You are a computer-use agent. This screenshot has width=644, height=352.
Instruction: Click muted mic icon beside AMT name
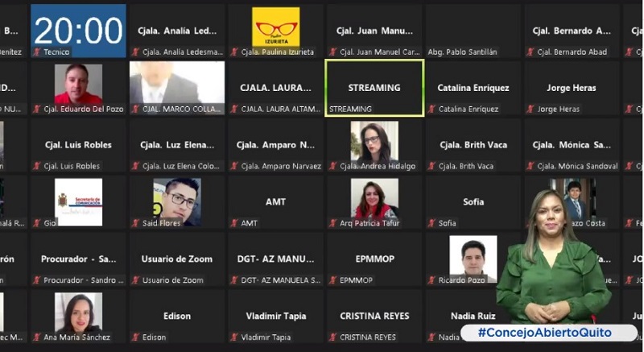tap(234, 223)
